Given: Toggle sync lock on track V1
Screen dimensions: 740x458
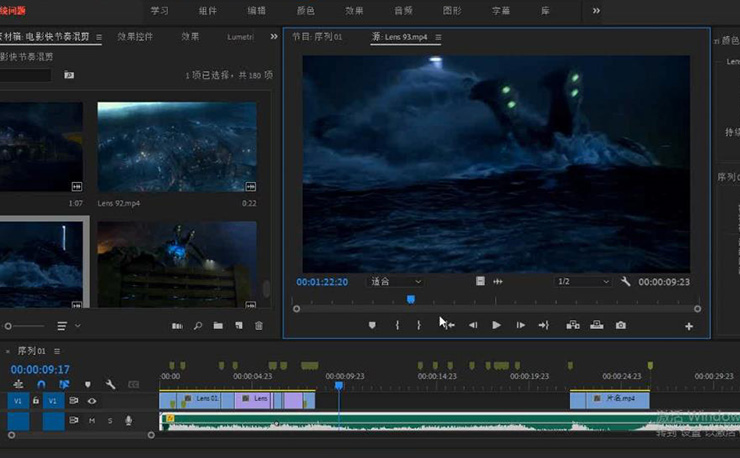Looking at the screenshot, I should coord(74,401).
